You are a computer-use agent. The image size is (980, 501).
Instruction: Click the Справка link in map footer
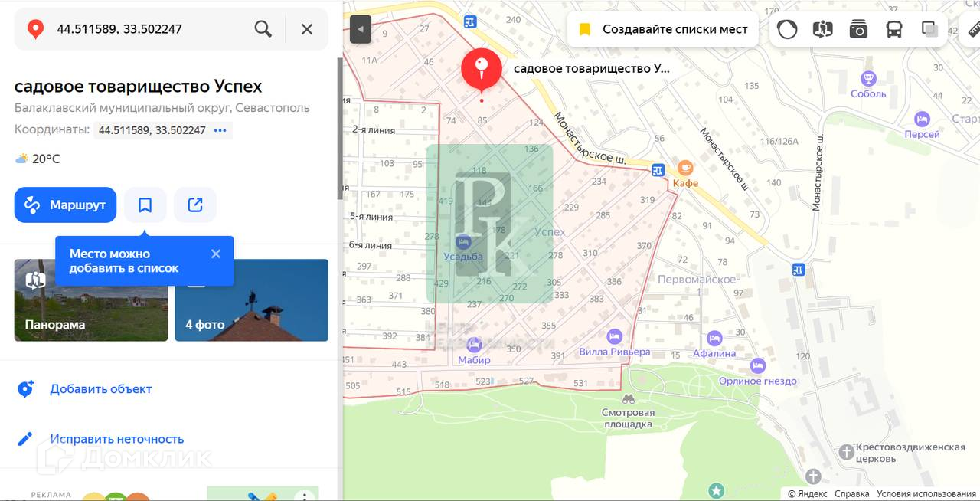tap(851, 494)
